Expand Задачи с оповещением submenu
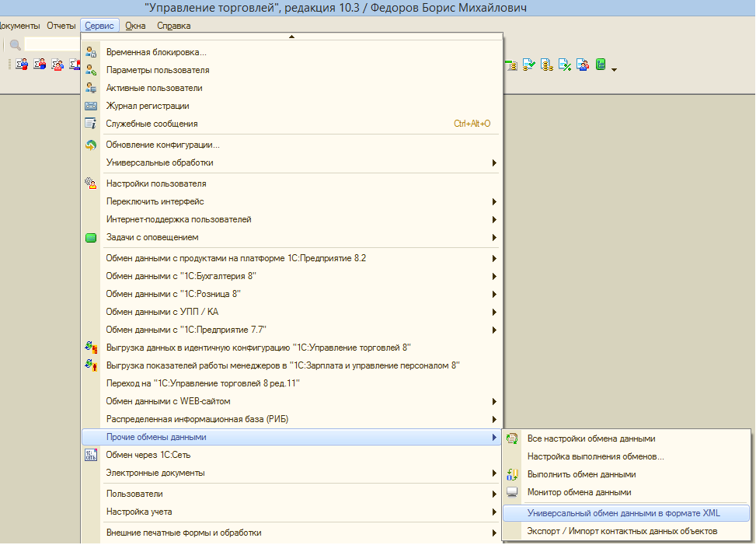Viewport: 756px width, 545px height. pos(292,237)
